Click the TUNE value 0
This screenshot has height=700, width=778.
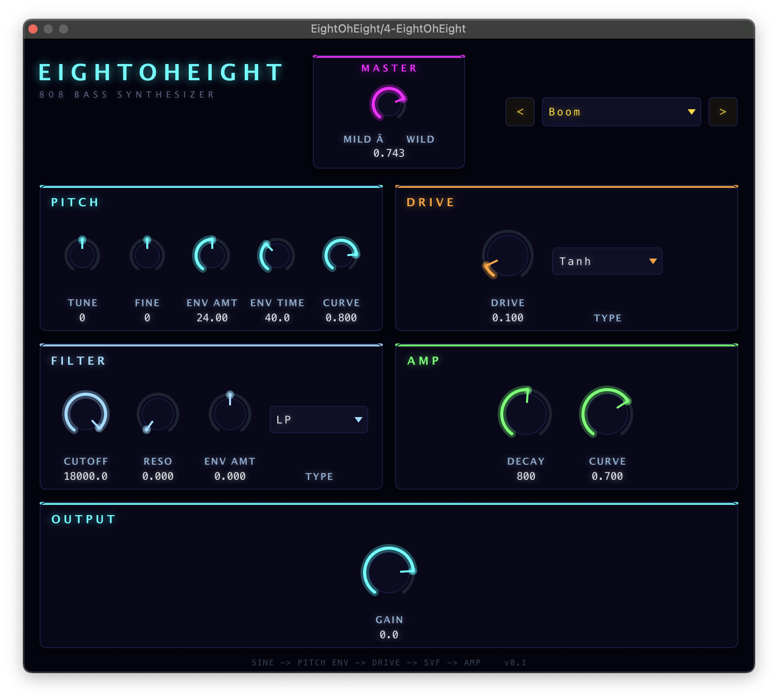[x=82, y=317]
